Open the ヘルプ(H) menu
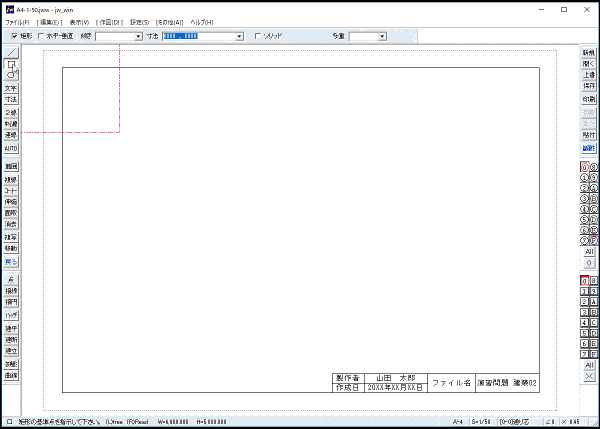 coord(202,22)
